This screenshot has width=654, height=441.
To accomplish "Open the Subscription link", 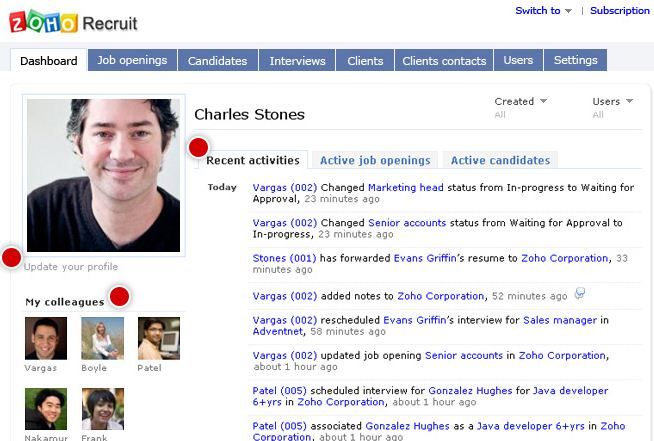I will click(x=620, y=11).
